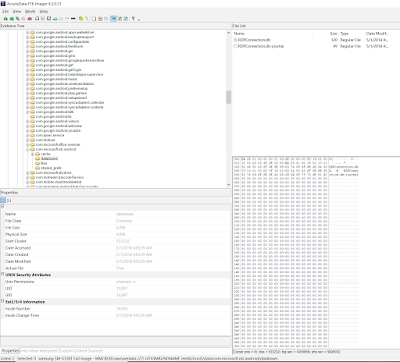400x362 pixels.
Task: Select com.lookout folder in the tree
Action: [45, 140]
